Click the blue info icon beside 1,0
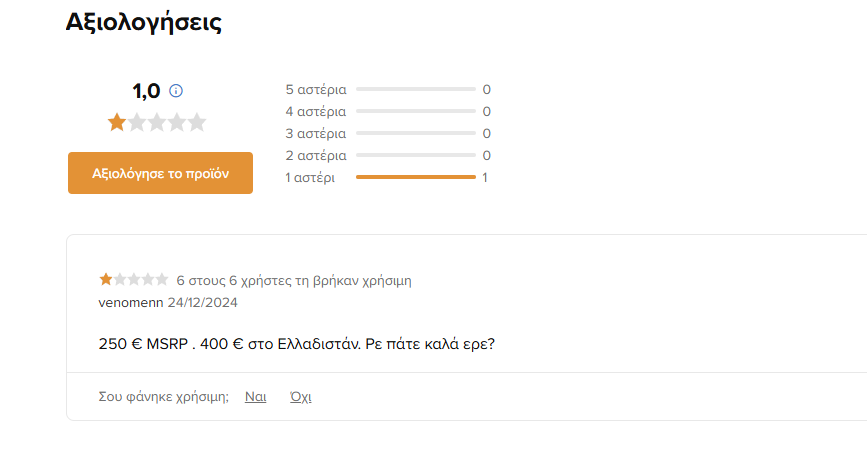867x468 pixels. (176, 91)
